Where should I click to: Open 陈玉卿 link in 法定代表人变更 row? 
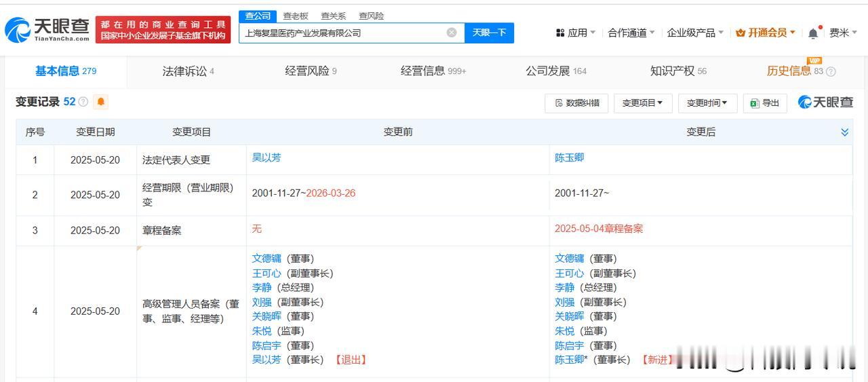coord(570,157)
